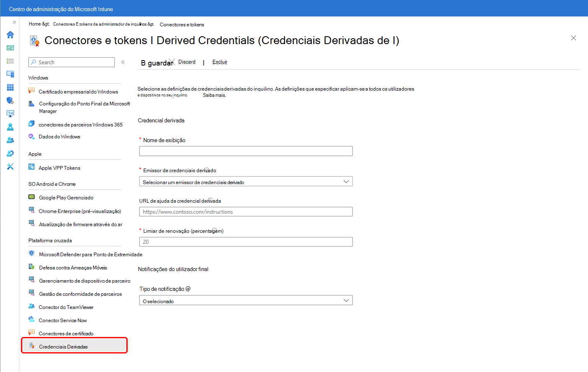Click the Microsoft Defender shield icon in list

(32, 253)
